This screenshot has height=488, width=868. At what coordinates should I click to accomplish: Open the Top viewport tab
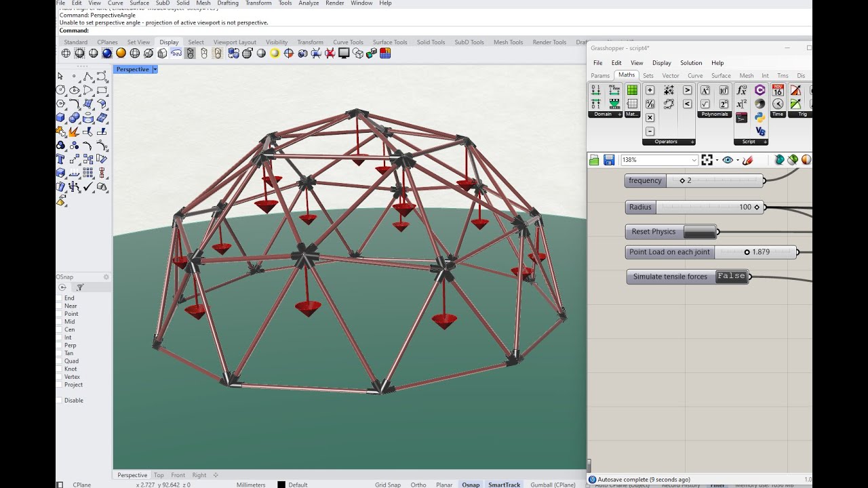[159, 475]
